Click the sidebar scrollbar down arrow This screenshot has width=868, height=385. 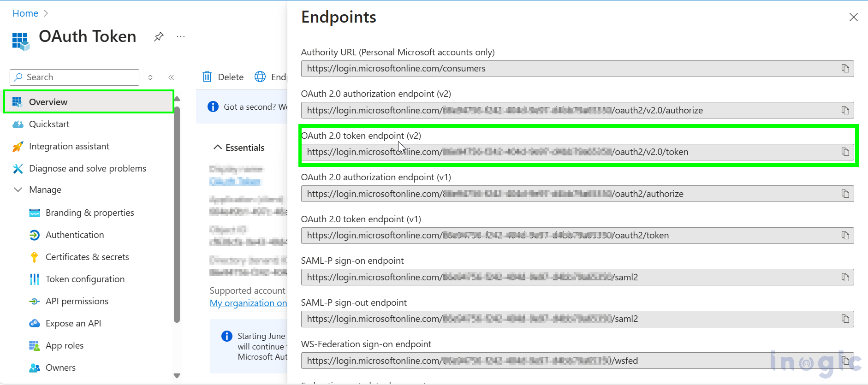tap(177, 375)
